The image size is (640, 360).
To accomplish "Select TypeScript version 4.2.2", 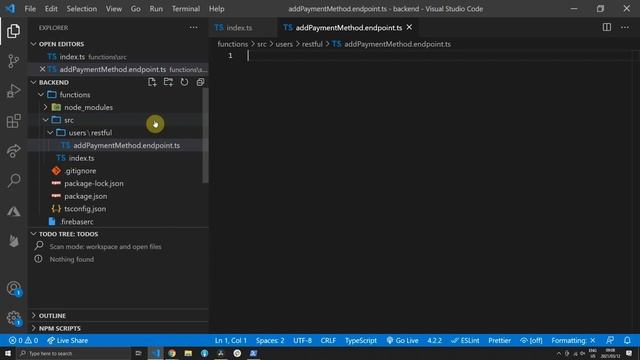I will click(434, 340).
